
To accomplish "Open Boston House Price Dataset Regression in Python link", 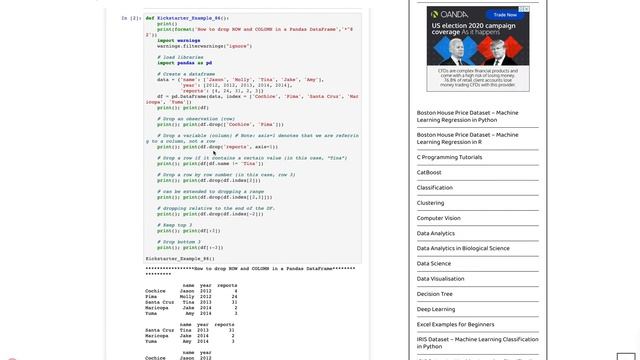I will click(x=467, y=116).
